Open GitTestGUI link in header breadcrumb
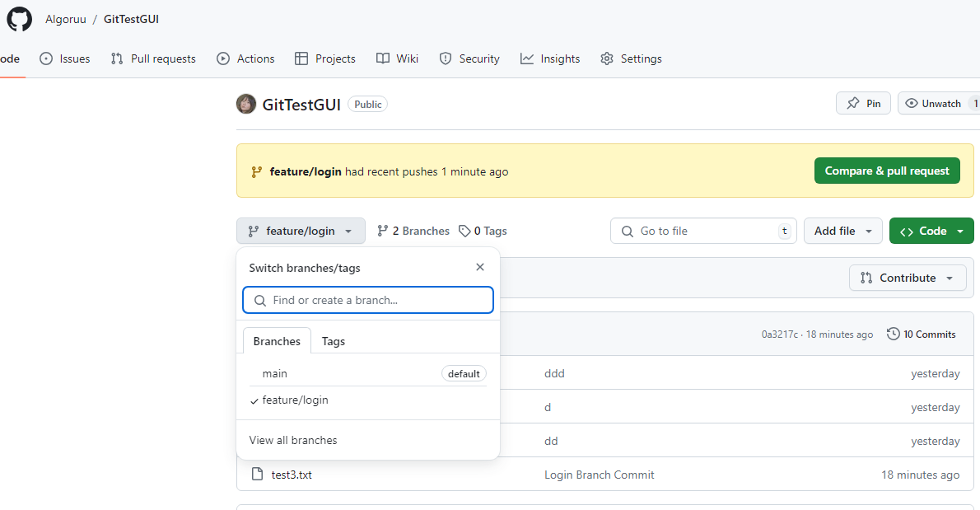 coord(131,20)
